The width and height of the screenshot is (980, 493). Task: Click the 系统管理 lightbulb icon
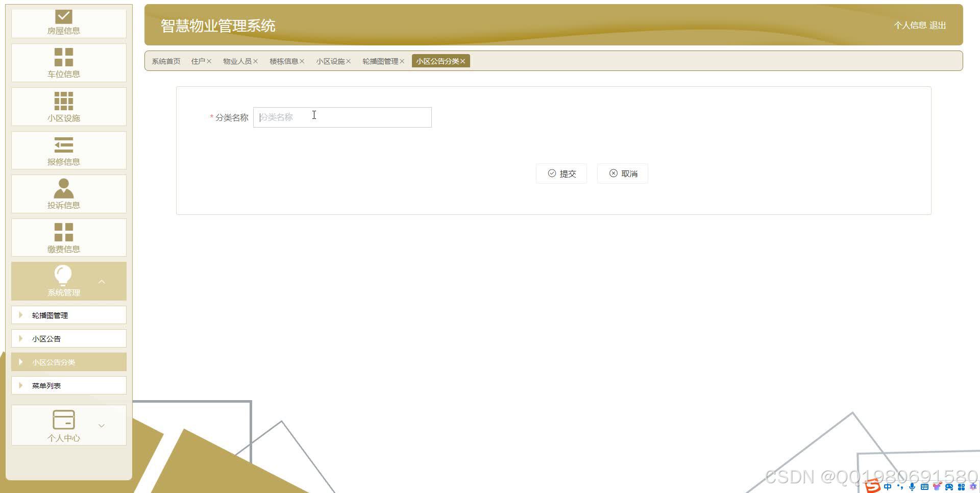(63, 275)
